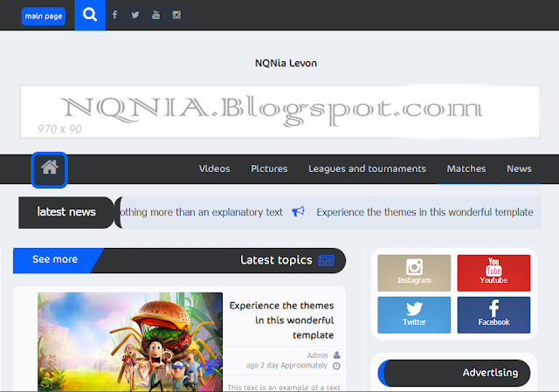This screenshot has height=392, width=559.
Task: Open the Matches menu item
Action: click(466, 168)
